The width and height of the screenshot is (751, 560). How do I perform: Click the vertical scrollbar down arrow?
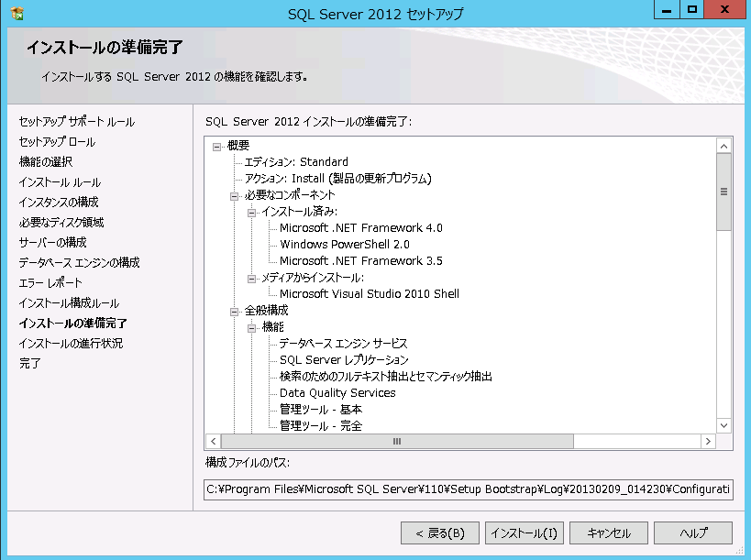pos(723,425)
